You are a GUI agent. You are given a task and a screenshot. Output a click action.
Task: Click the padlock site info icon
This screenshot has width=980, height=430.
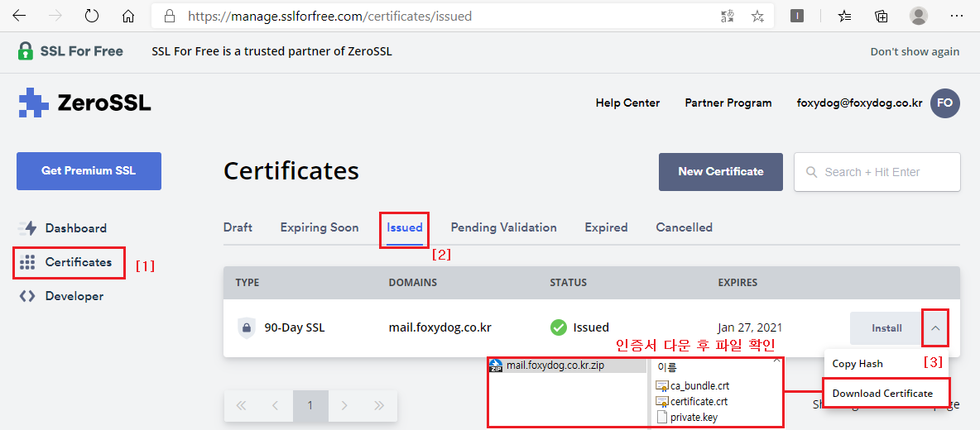(x=169, y=17)
